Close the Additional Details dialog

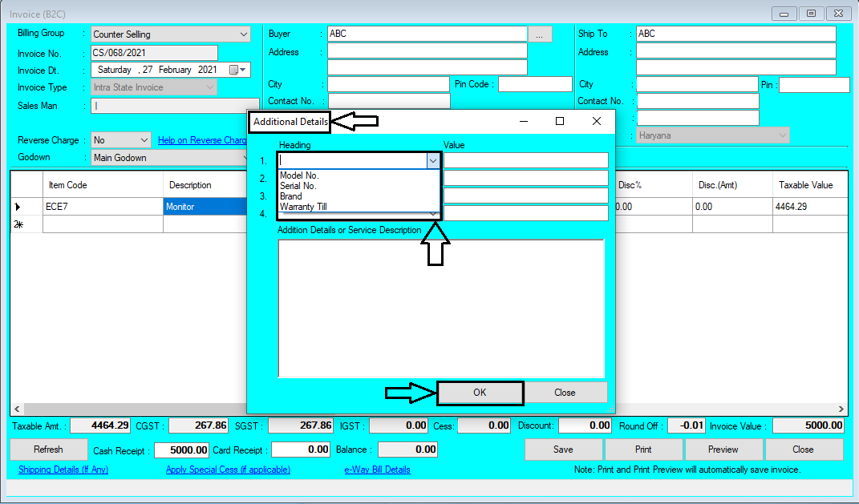click(566, 393)
